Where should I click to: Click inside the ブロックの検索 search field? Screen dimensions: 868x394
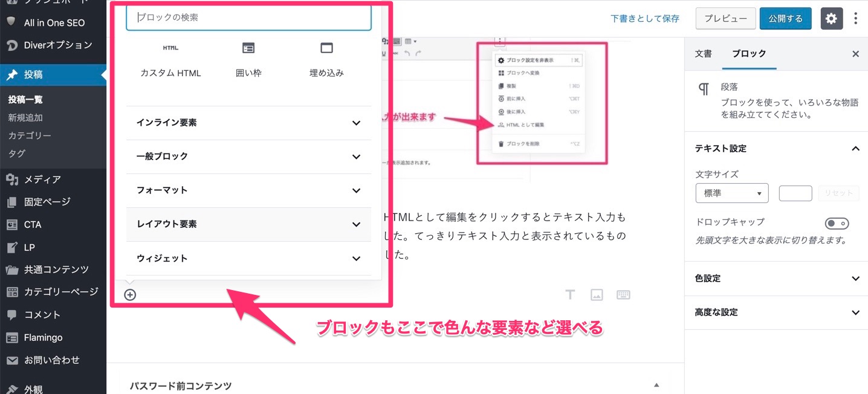click(x=248, y=18)
